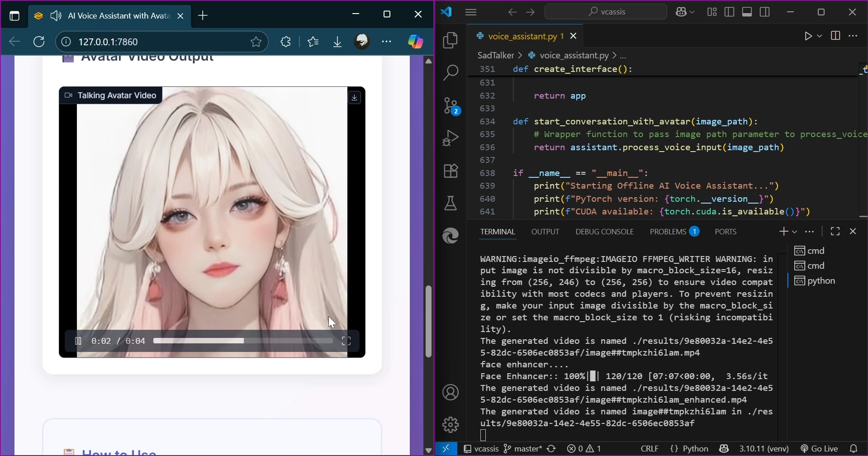Open the Testing flask view

[451, 204]
